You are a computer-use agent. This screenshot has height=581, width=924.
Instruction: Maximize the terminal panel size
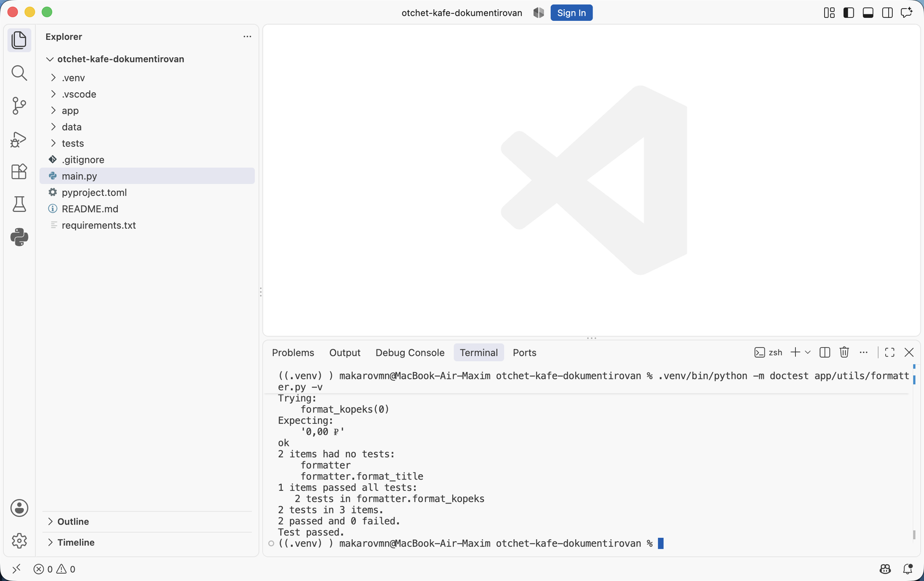pos(890,352)
